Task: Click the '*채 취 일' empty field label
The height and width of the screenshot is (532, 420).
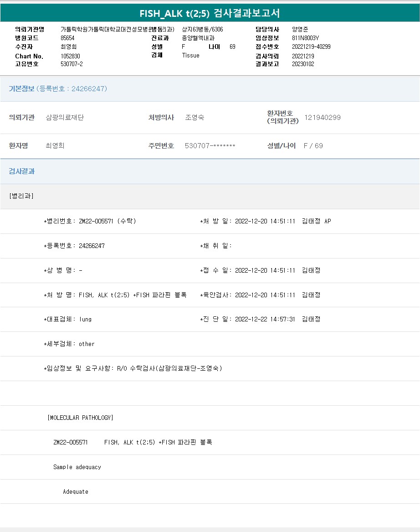Action: 215,246
